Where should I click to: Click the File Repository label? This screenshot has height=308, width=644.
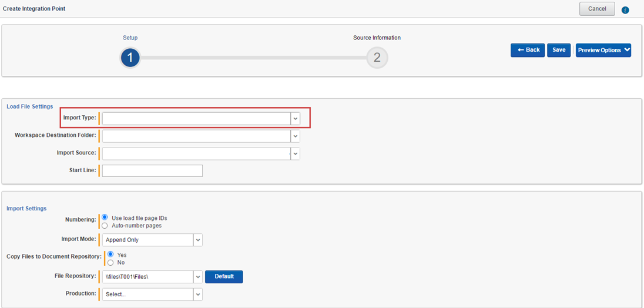click(75, 276)
